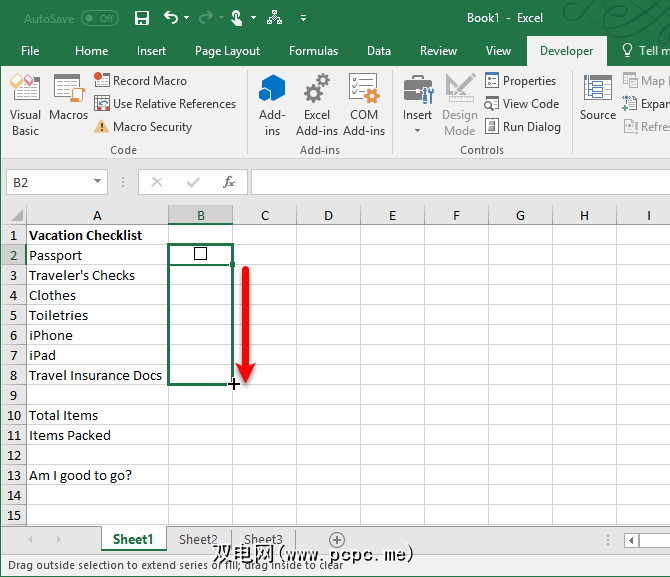The width and height of the screenshot is (670, 577).
Task: Click the Insert Function fx icon
Action: click(229, 182)
